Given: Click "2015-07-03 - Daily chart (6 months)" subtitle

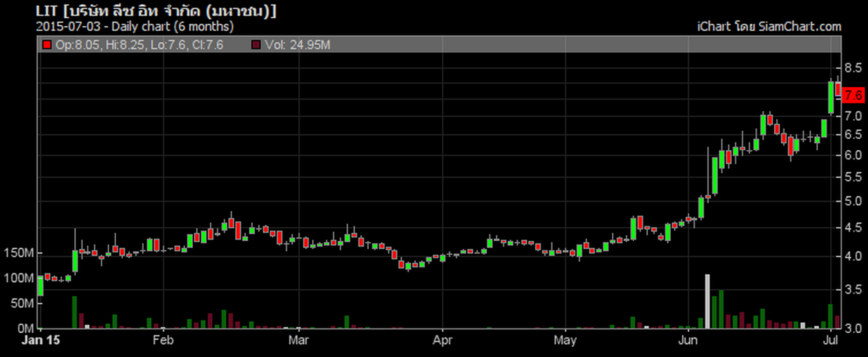Looking at the screenshot, I should tap(135, 26).
